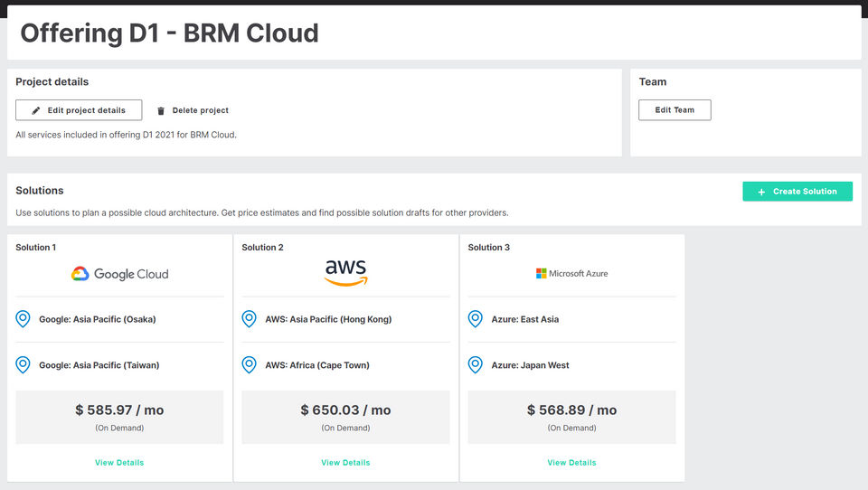View Details for the Azure solution
Screen dimensions: 868x490
[x=571, y=462]
